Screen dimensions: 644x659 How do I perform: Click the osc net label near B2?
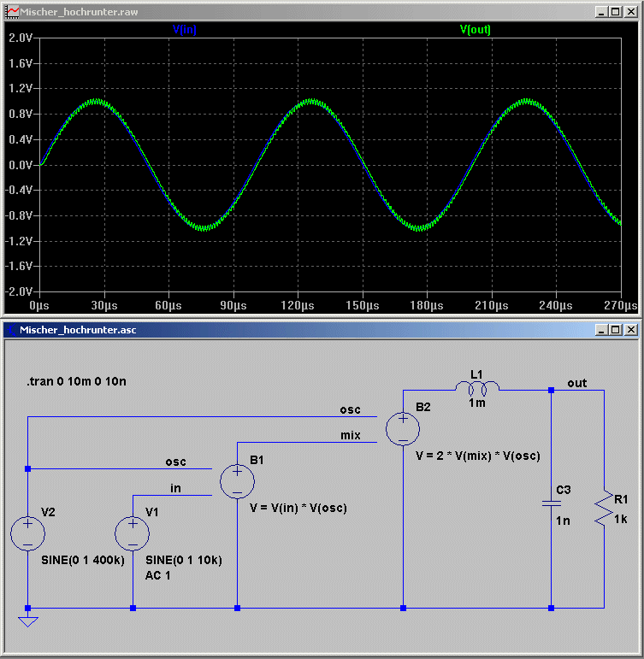350,409
